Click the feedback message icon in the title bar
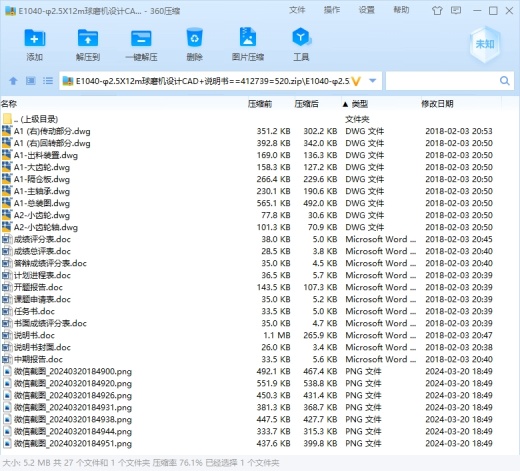This screenshot has height=471, width=520. 456,11
